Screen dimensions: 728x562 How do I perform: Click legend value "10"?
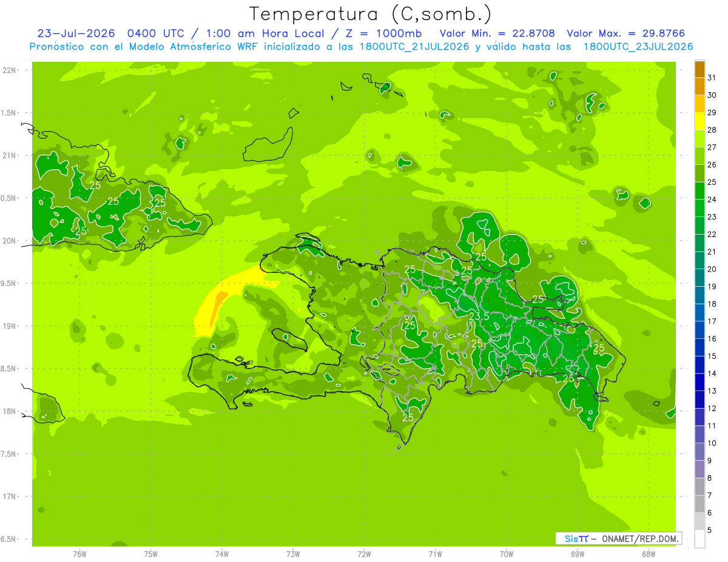coord(712,443)
